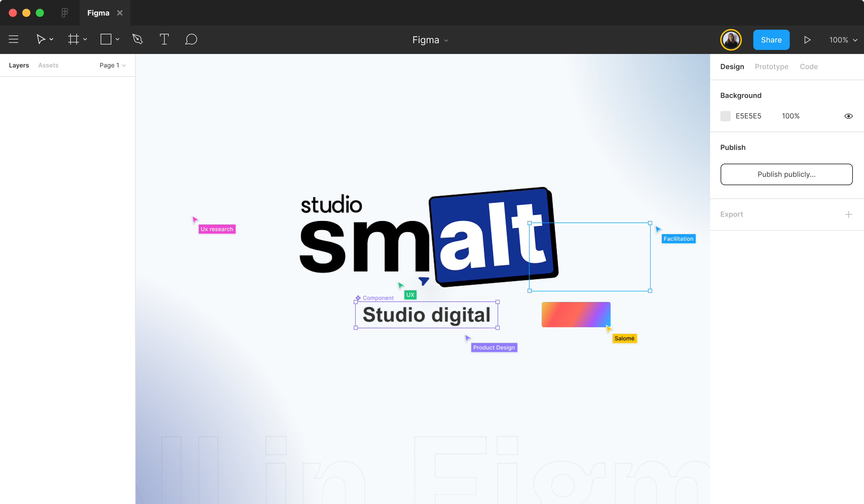864x504 pixels.
Task: Open the Frame tool dropdown chevron
Action: click(85, 39)
